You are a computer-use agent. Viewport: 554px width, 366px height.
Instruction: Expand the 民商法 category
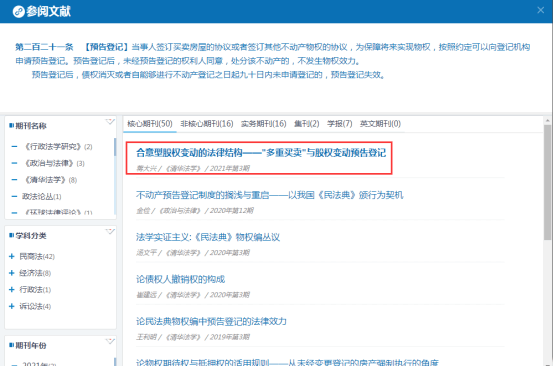12,256
